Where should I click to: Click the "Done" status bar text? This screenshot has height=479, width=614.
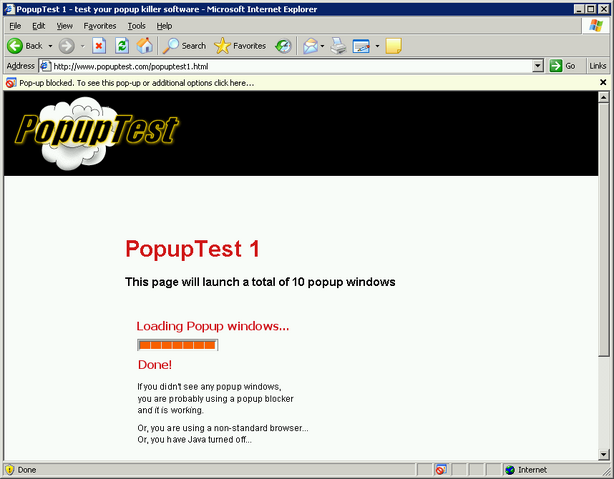point(27,470)
